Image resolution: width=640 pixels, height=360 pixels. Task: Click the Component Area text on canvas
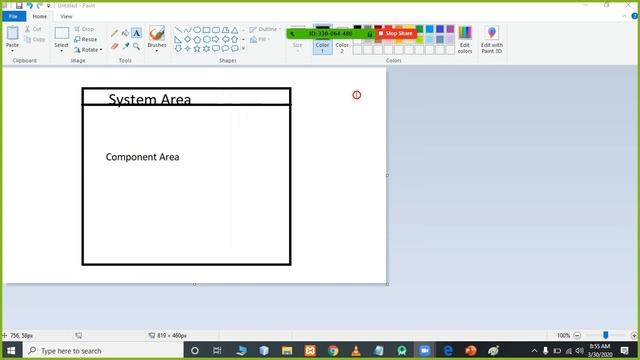(142, 157)
